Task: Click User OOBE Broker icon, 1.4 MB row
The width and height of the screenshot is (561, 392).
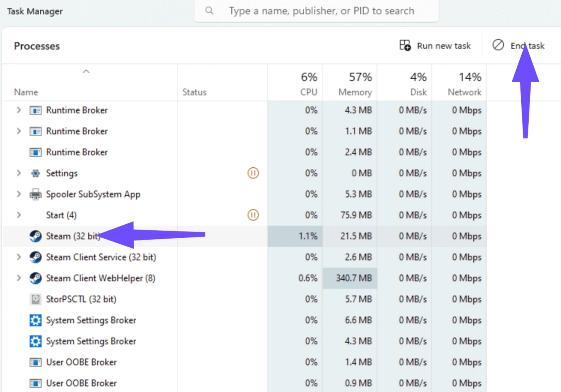Action: pyautogui.click(x=36, y=362)
